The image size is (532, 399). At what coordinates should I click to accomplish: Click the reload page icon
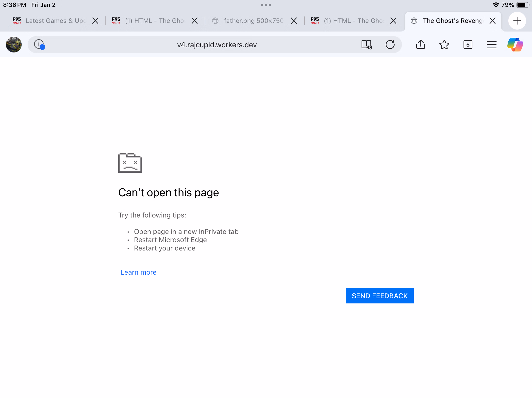[x=390, y=45]
